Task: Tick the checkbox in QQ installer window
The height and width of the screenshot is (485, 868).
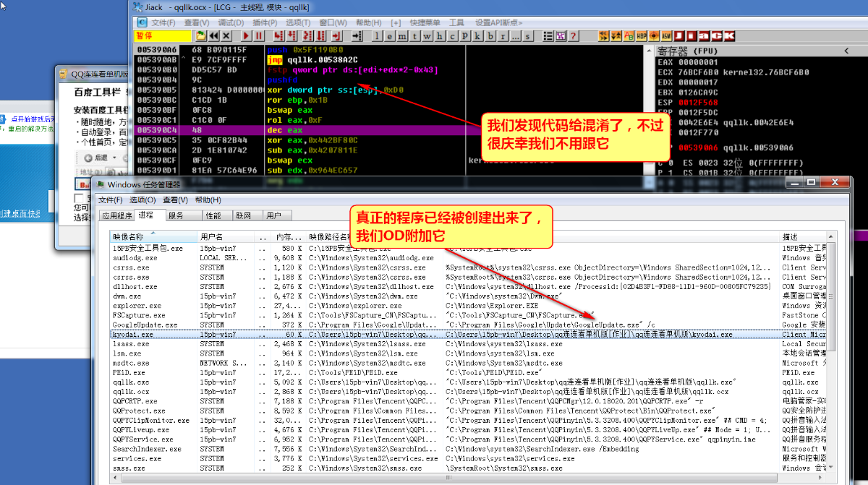Action: [x=80, y=198]
